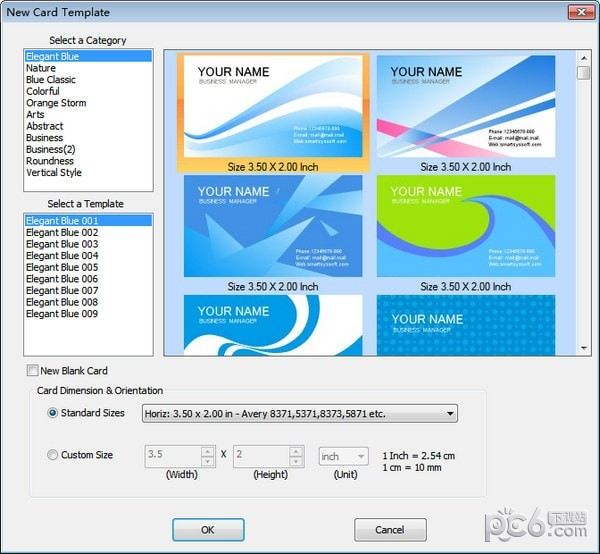Enable the New Blank Card checkbox
The height and width of the screenshot is (554, 600).
[34, 371]
